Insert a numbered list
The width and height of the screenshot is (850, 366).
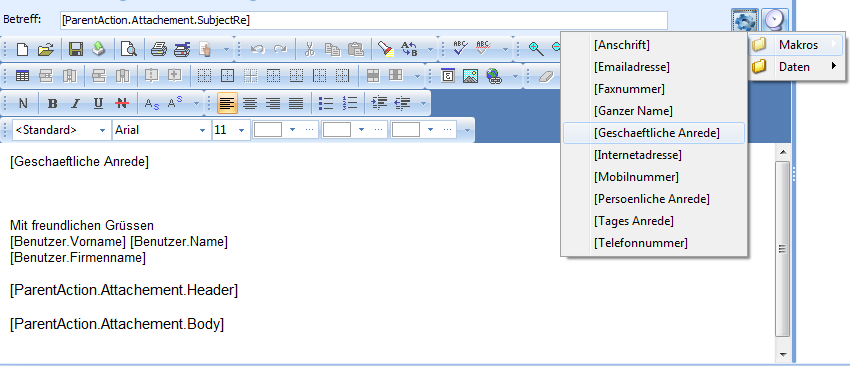click(351, 103)
